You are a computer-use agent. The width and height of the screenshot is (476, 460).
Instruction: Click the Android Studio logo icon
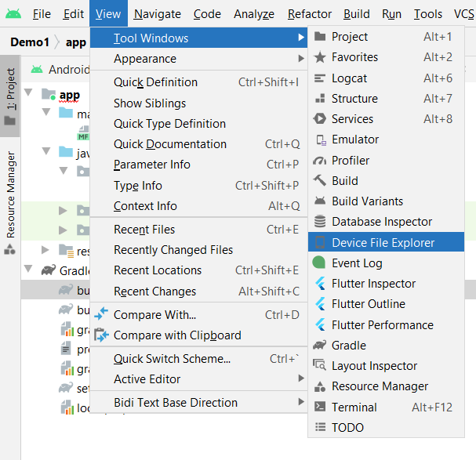click(x=13, y=14)
